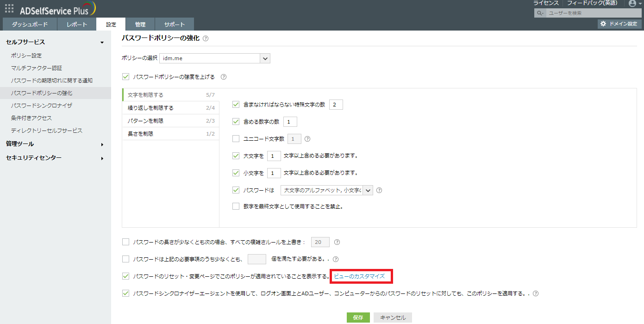
Task: Uncheck 含める数字の数 checkbox
Action: click(236, 122)
